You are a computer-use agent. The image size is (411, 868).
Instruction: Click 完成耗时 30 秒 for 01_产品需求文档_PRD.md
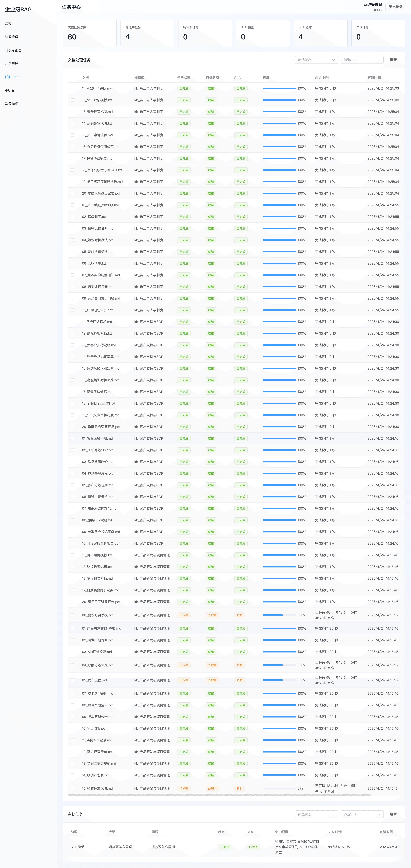327,628
